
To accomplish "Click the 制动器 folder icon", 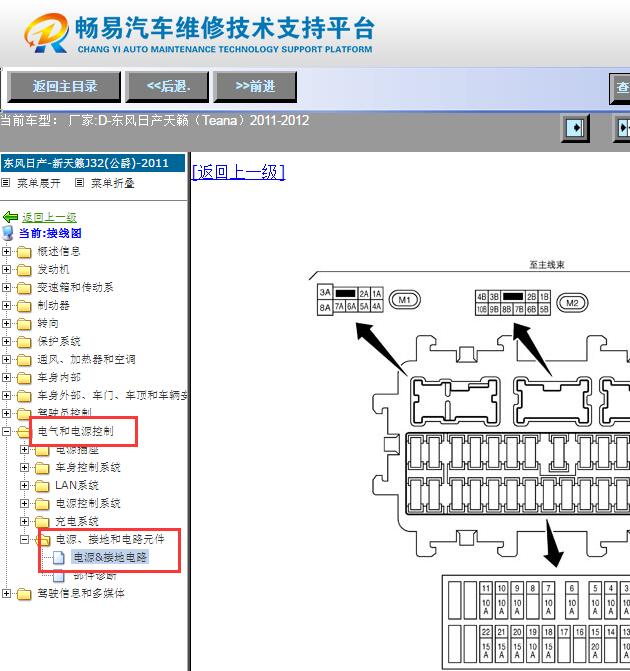I will coord(24,306).
